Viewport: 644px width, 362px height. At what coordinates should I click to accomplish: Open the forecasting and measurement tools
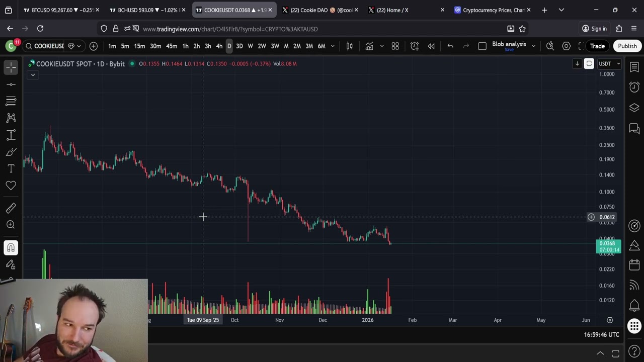pyautogui.click(x=11, y=135)
